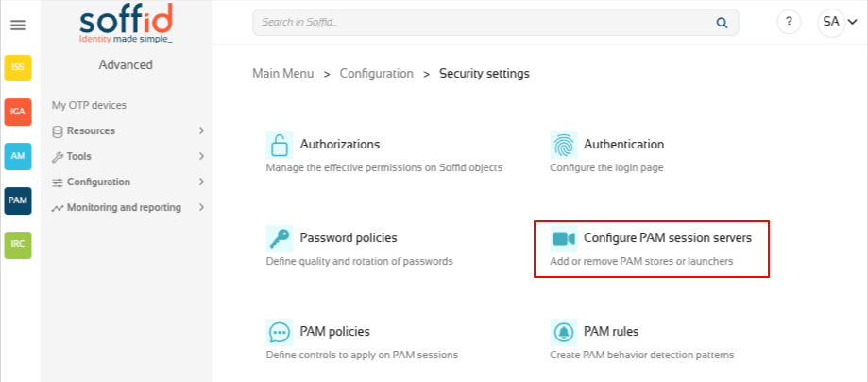Select the green IRC module icon
This screenshot has width=868, height=382.
click(18, 245)
